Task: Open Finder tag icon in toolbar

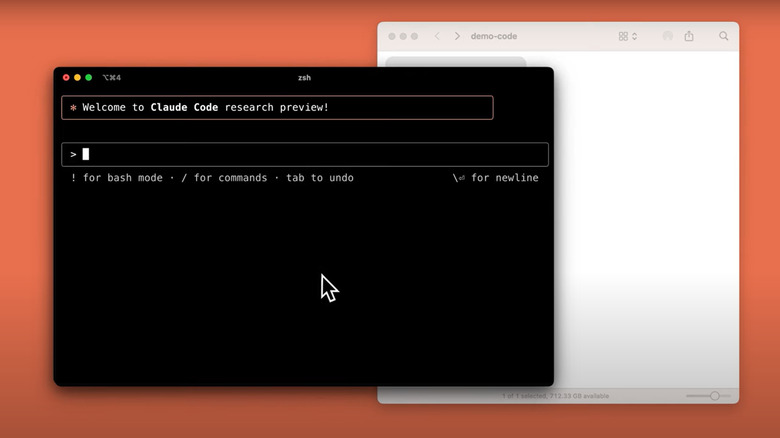Action: [668, 36]
